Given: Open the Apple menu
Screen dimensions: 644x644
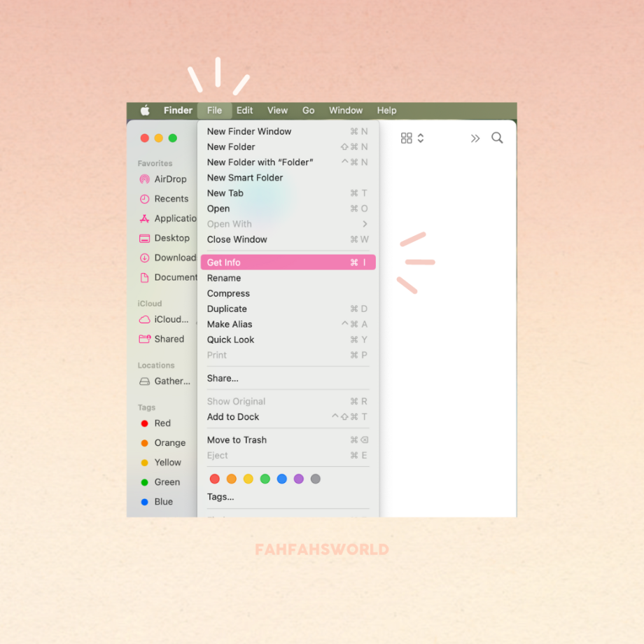Looking at the screenshot, I should pos(144,110).
